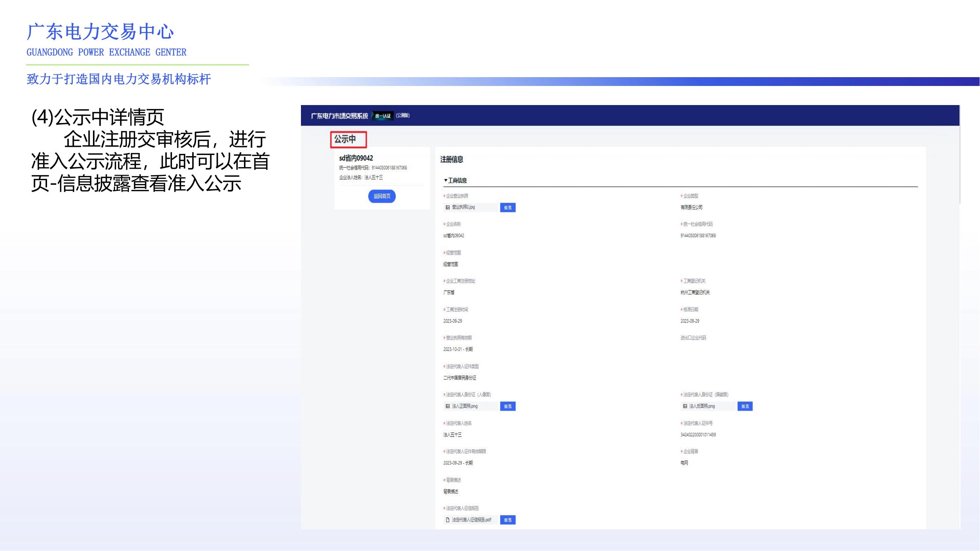The image size is (980, 551).
Task: Click image icon beside 营业执照2.jpg
Action: (x=448, y=207)
